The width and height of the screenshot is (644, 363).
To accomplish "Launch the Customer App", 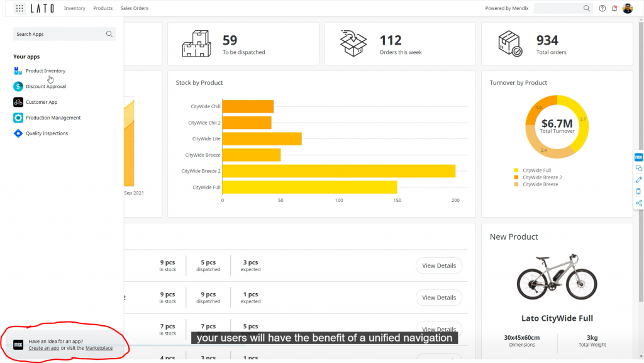I will click(x=42, y=102).
